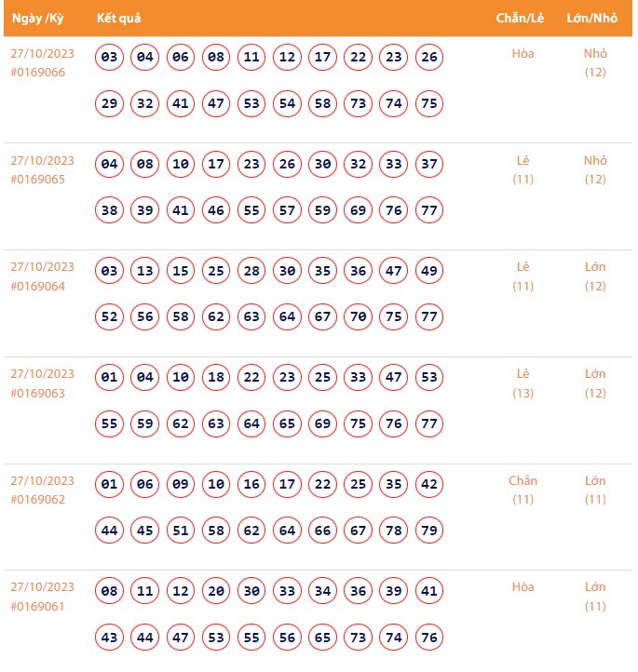Select the "Lớn/Nhỏ" column header
638x672 pixels.
(592, 19)
